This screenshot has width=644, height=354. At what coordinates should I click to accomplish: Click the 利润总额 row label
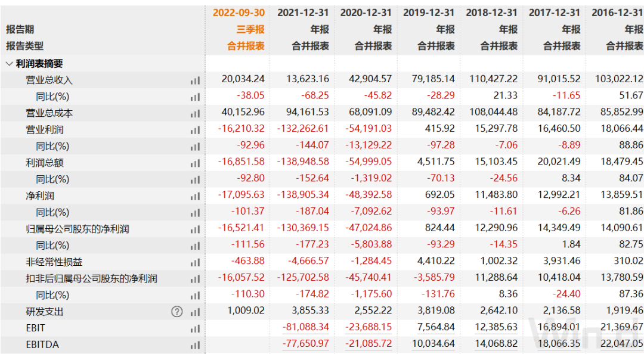click(45, 163)
